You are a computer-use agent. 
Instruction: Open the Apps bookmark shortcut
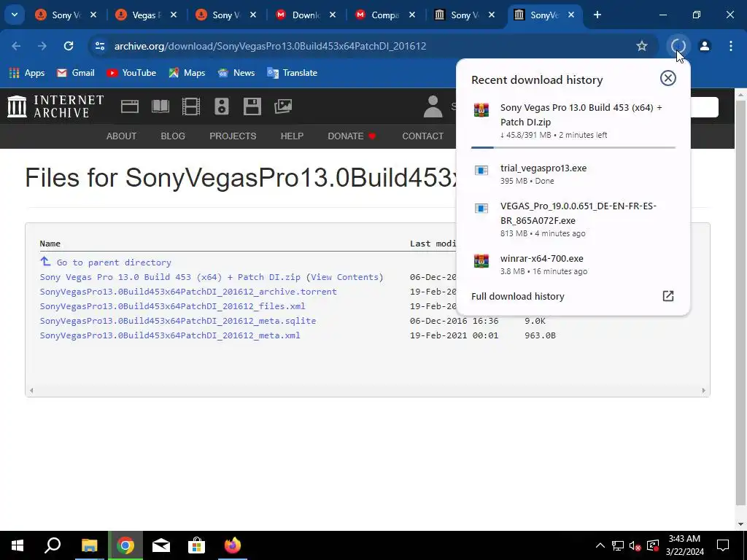pyautogui.click(x=27, y=73)
